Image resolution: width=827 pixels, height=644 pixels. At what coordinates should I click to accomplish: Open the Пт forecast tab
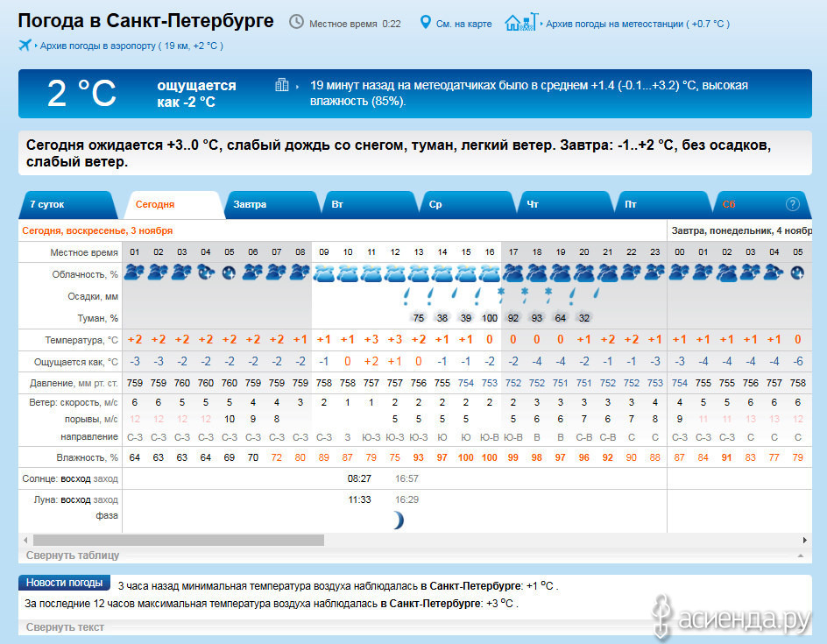click(665, 205)
